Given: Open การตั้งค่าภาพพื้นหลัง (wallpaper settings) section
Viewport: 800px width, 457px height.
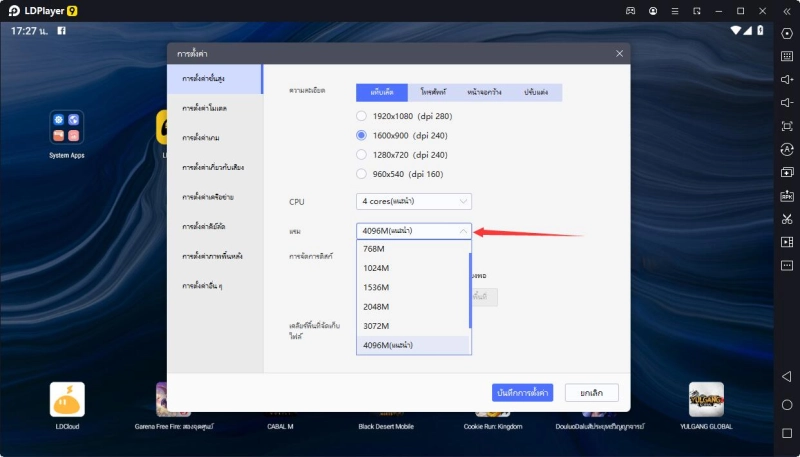Looking at the screenshot, I should [x=215, y=256].
